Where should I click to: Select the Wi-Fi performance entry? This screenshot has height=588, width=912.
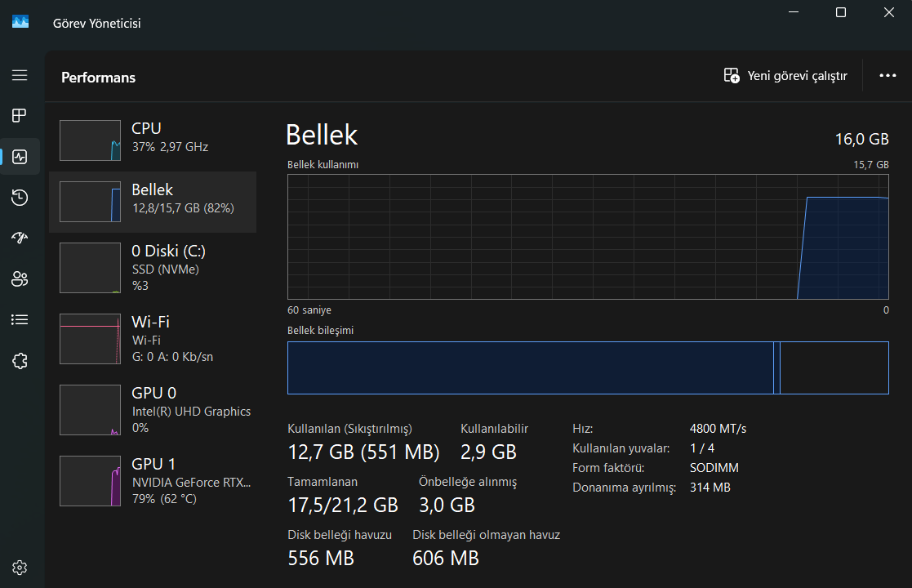click(153, 339)
